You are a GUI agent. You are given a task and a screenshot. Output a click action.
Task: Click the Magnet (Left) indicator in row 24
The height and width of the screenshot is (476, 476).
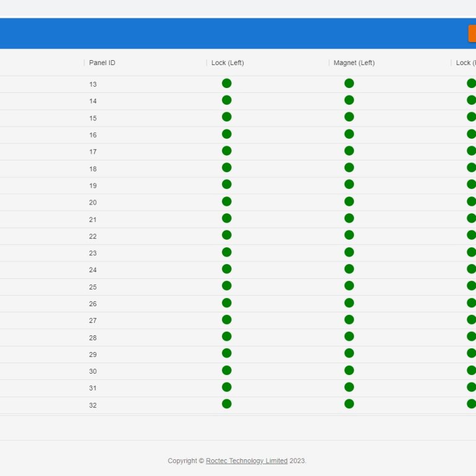[x=349, y=269]
